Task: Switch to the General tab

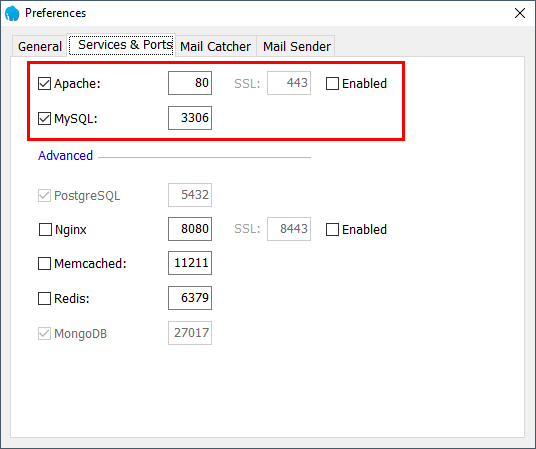Action: click(40, 46)
